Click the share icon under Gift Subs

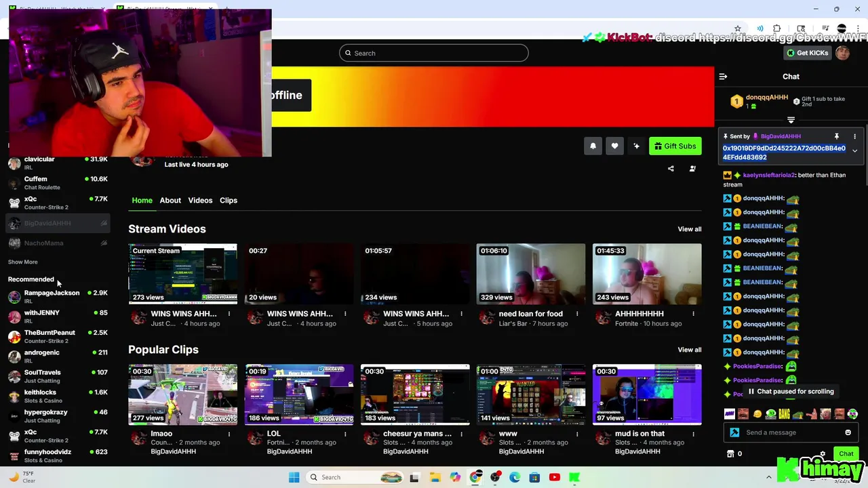671,169
